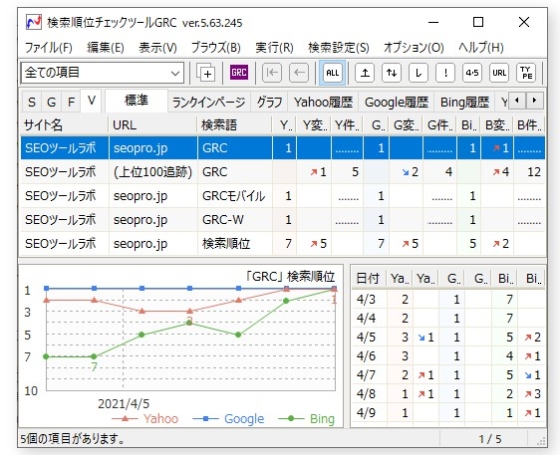This screenshot has width=560, height=455.
Task: Open the オプション(O) menu
Action: click(414, 48)
